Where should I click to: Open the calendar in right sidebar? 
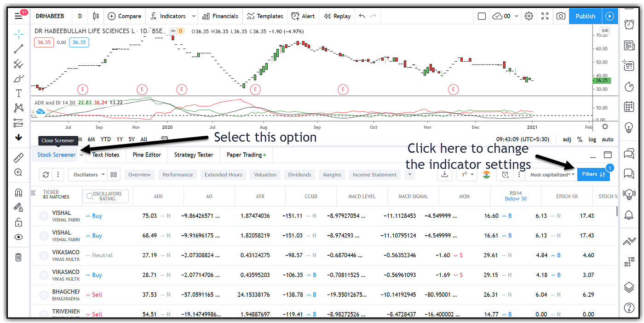[x=629, y=107]
